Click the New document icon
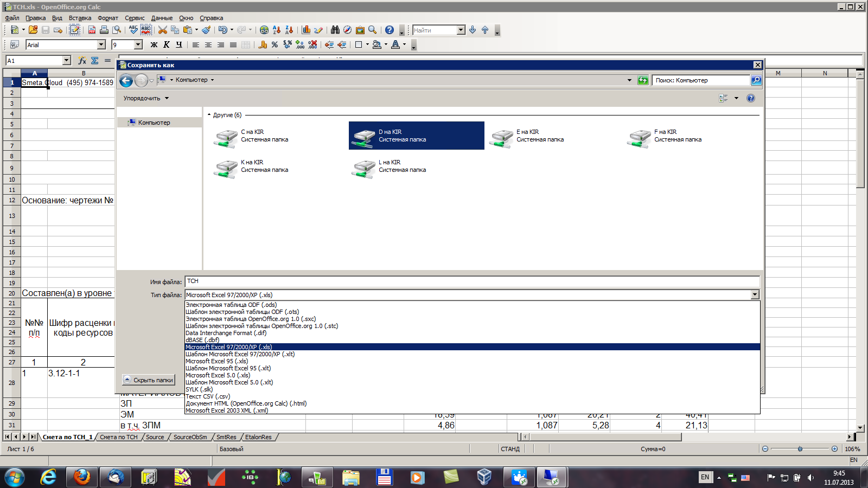The height and width of the screenshot is (488, 868). tap(14, 30)
